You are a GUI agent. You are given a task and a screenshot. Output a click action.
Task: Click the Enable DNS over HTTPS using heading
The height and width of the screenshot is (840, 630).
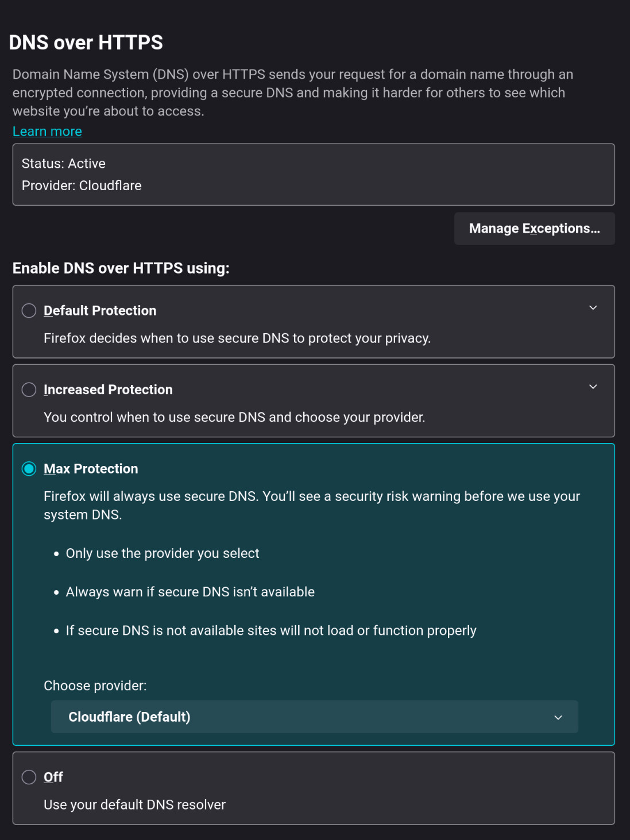coord(121,268)
